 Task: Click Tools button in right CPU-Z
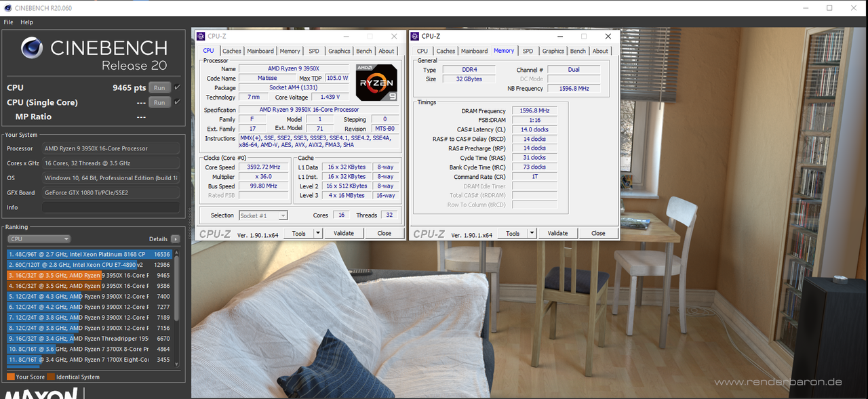point(513,233)
